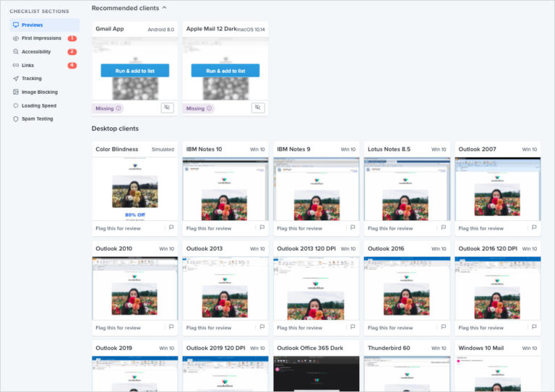Run and add Gmail App to list

(x=135, y=71)
